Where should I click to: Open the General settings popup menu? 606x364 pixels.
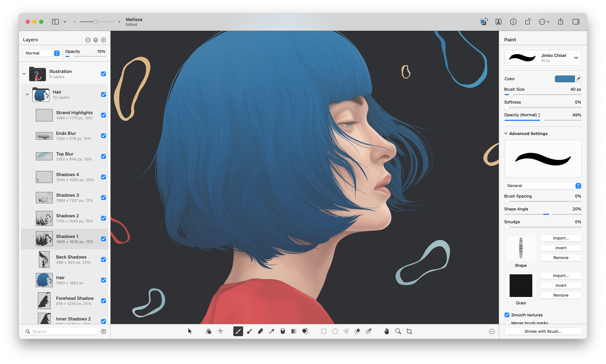543,186
